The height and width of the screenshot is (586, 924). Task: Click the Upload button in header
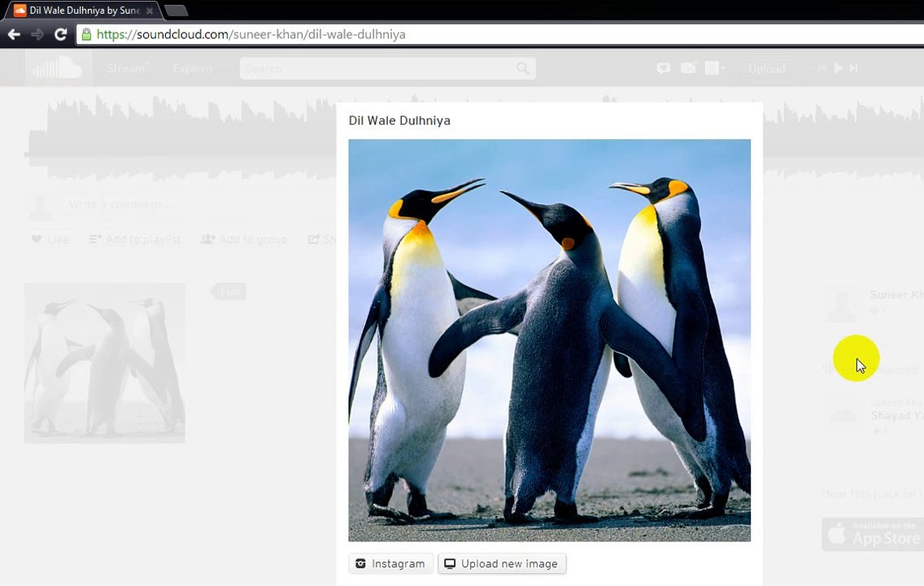tap(767, 68)
